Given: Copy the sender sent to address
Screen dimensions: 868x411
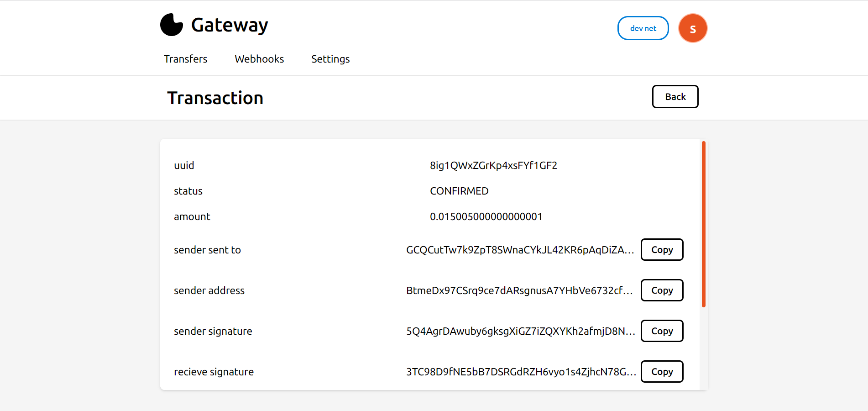Looking at the screenshot, I should pos(662,250).
